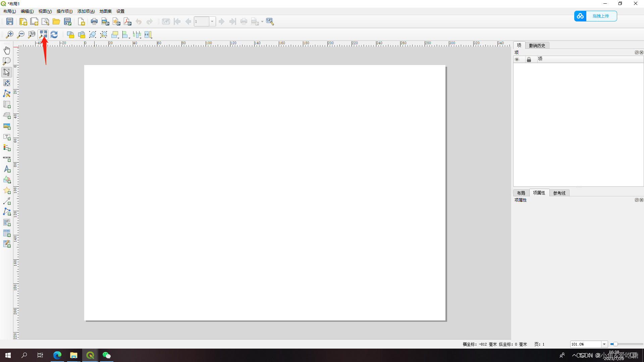Ungroup selected items
The width and height of the screenshot is (644, 362).
tap(104, 35)
